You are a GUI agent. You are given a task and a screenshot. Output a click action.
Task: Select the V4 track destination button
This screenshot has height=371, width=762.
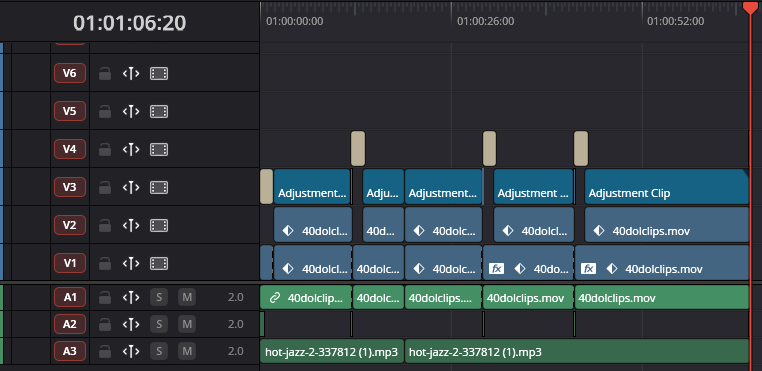70,149
